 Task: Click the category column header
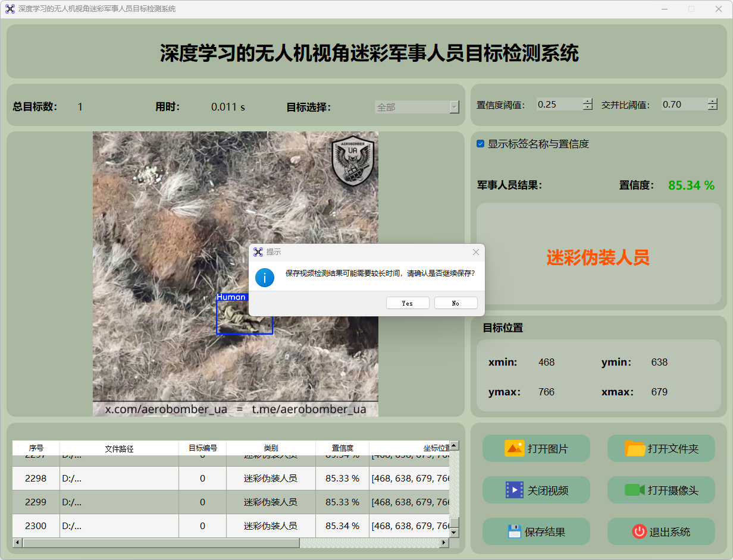[x=271, y=448]
